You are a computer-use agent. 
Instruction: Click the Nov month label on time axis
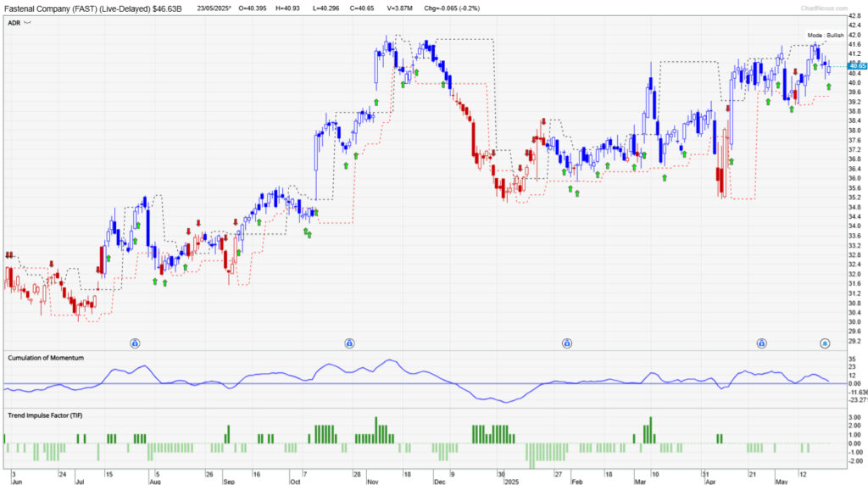(373, 482)
